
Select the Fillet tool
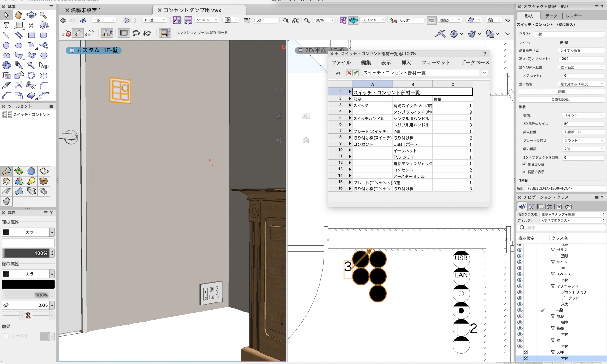[44, 85]
